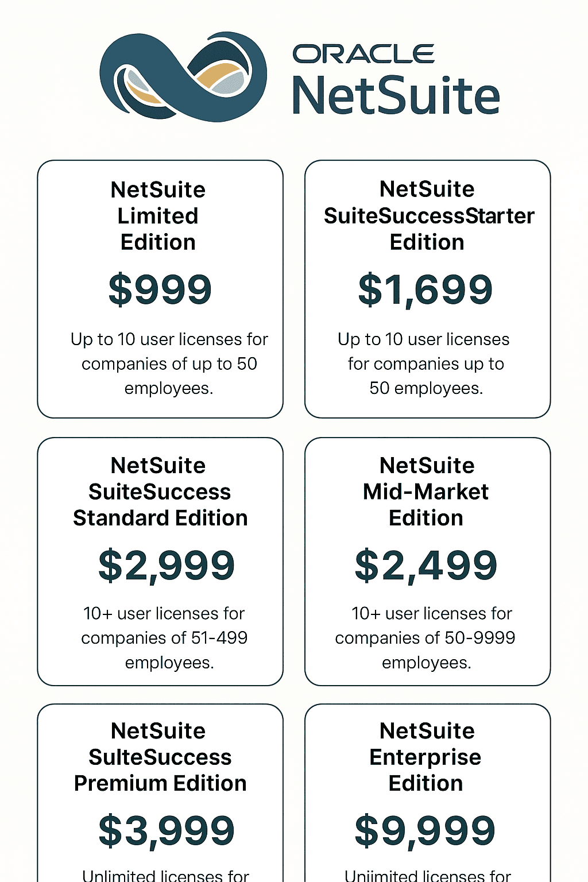Click the $2,499 price

pos(425,566)
